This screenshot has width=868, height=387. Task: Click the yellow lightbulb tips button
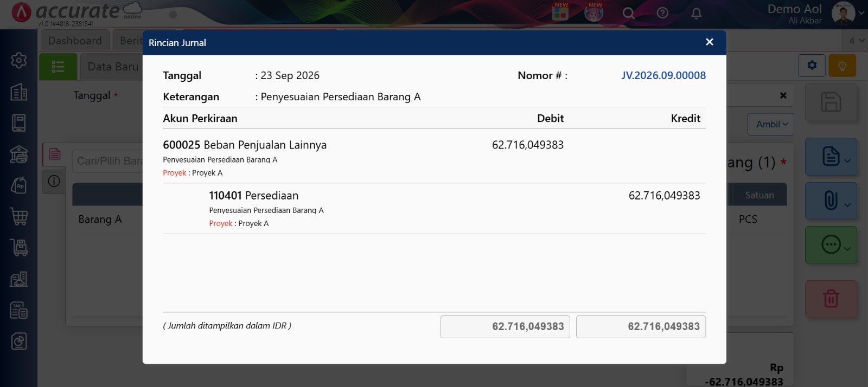click(x=843, y=66)
